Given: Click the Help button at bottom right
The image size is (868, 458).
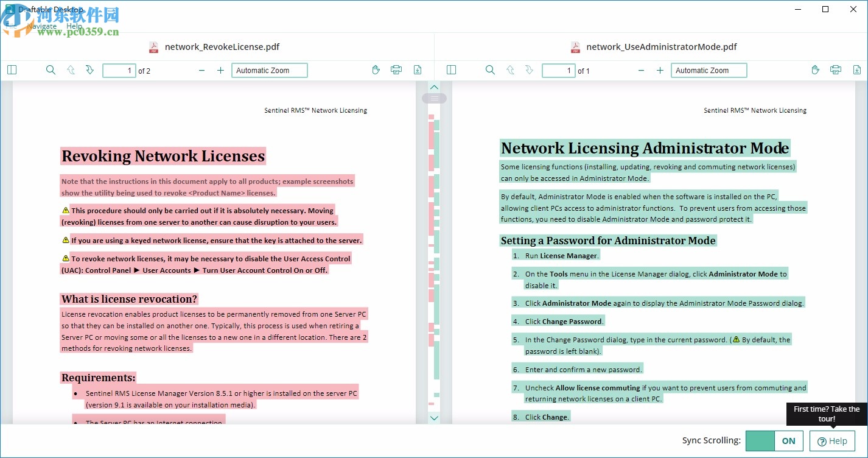Looking at the screenshot, I should pyautogui.click(x=832, y=441).
